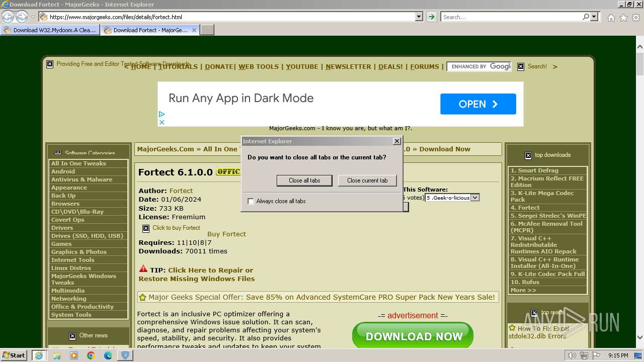Click the Close current tab button
The height and width of the screenshot is (362, 644).
coord(367,180)
